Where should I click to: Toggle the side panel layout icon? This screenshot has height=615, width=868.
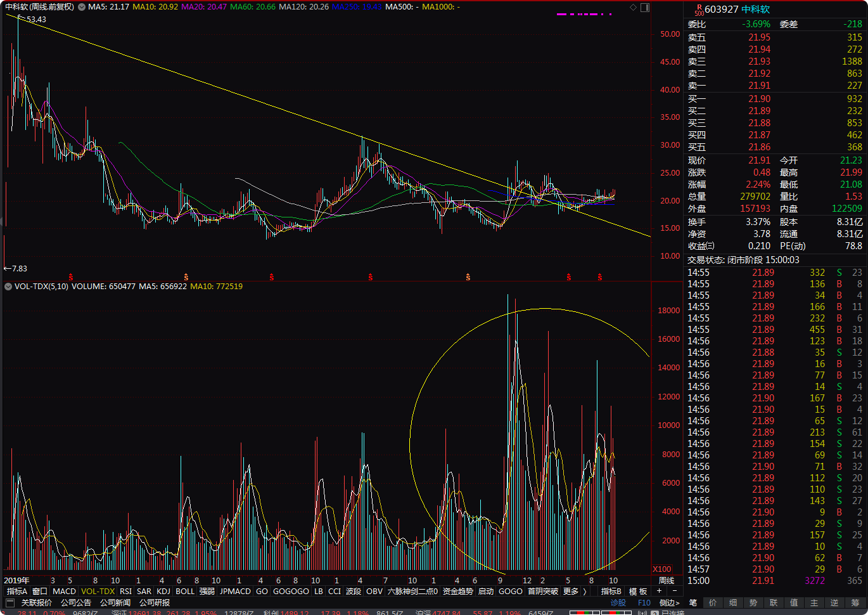click(x=645, y=8)
